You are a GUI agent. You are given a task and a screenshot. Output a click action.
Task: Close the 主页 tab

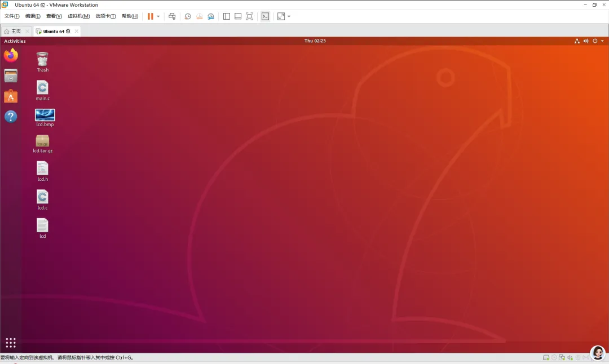pos(27,32)
